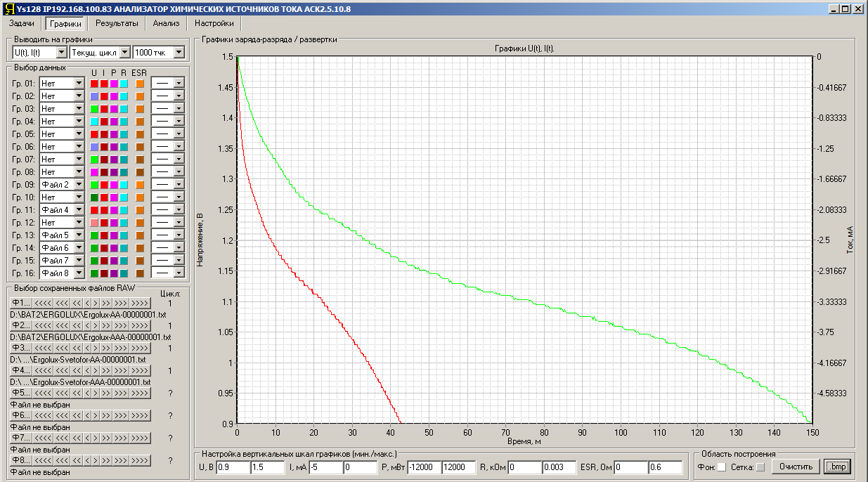Click the U, В minimum value field
This screenshot has width=868, height=482.
[233, 467]
